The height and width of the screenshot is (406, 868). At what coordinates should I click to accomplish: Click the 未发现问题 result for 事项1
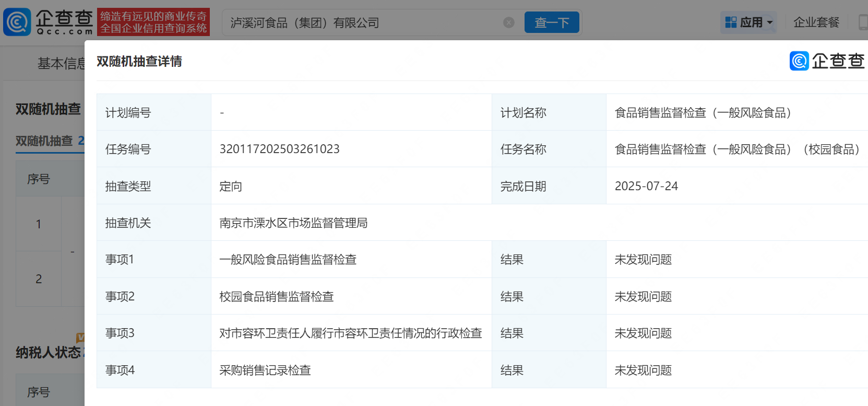(643, 260)
